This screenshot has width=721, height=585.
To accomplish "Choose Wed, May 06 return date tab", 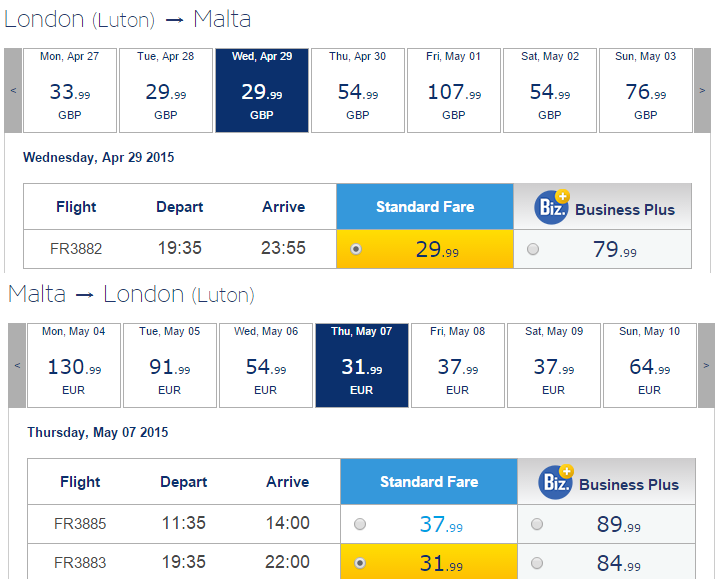I will point(266,366).
